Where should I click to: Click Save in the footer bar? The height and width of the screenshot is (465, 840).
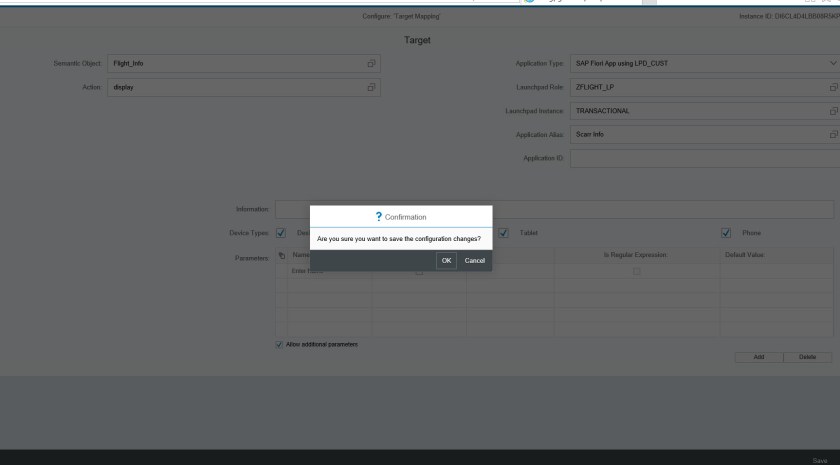[820, 461]
